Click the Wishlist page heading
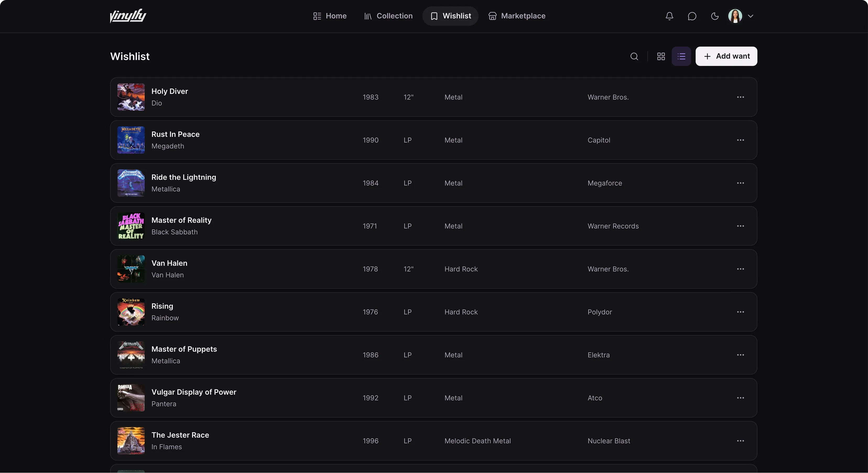Image resolution: width=868 pixels, height=473 pixels. [x=130, y=56]
